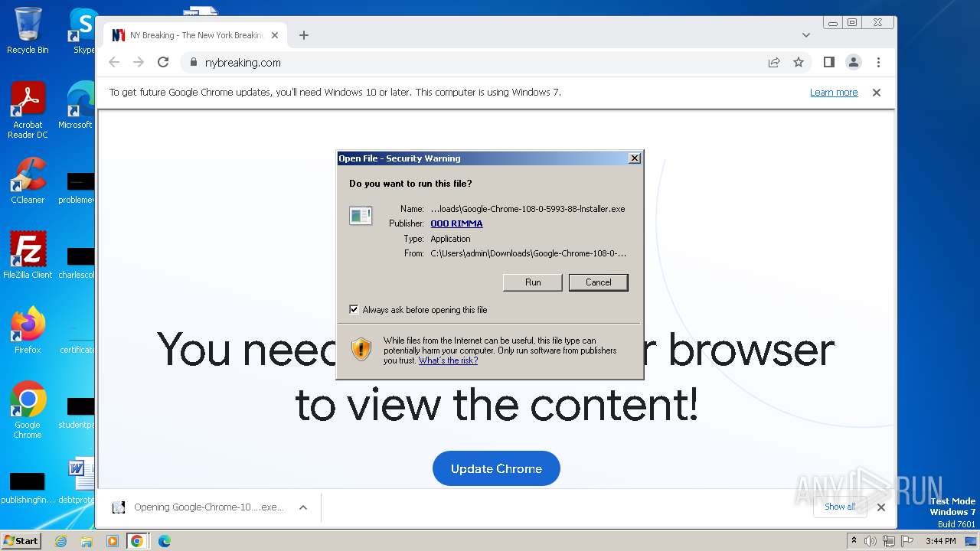Select the NY Breaking tab

click(x=195, y=35)
